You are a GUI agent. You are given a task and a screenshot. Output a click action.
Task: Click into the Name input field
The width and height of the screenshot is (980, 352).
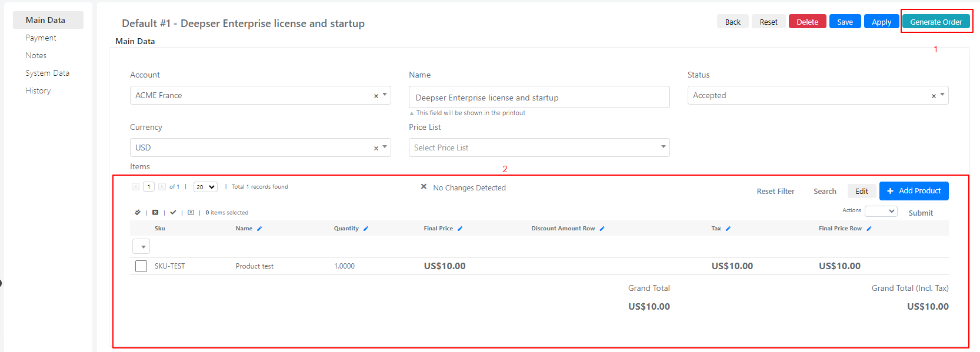(x=539, y=97)
